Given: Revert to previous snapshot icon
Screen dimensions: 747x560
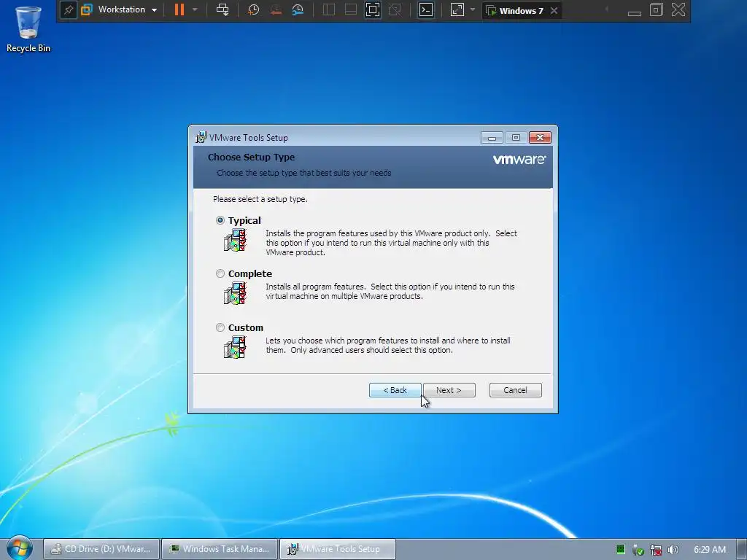Looking at the screenshot, I should (x=276, y=9).
